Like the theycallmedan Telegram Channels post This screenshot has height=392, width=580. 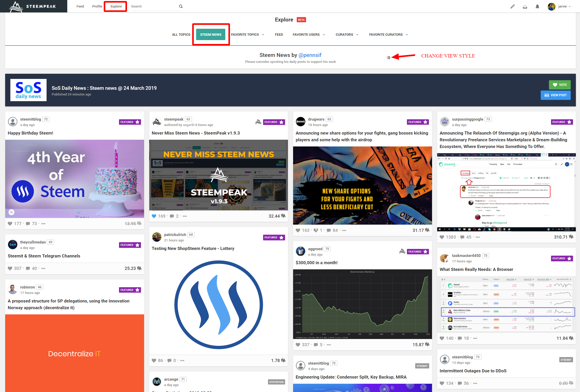(x=10, y=268)
